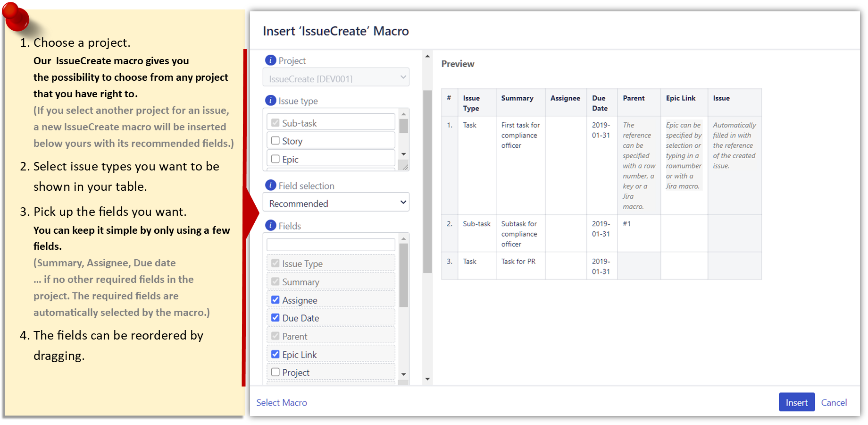Uncheck the Due Date field checkbox
Image resolution: width=868 pixels, height=425 pixels.
tap(275, 318)
